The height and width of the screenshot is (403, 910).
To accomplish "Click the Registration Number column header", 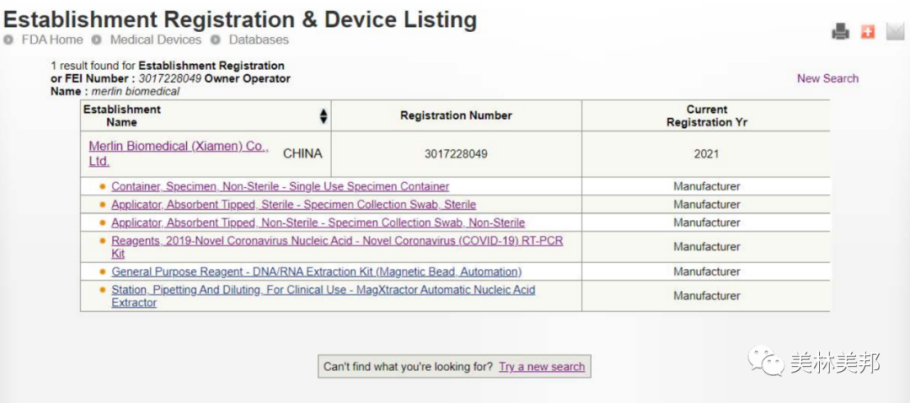I will [455, 116].
